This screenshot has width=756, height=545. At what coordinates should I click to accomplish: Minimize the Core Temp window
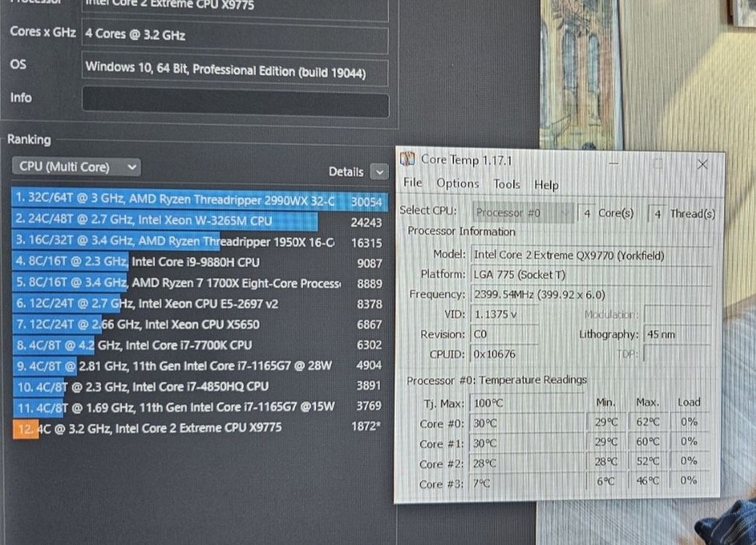[613, 163]
